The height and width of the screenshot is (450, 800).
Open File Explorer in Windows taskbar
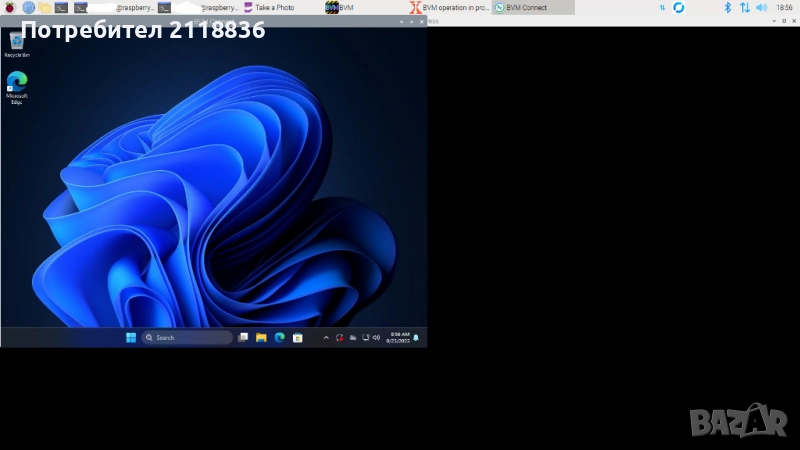click(x=261, y=338)
